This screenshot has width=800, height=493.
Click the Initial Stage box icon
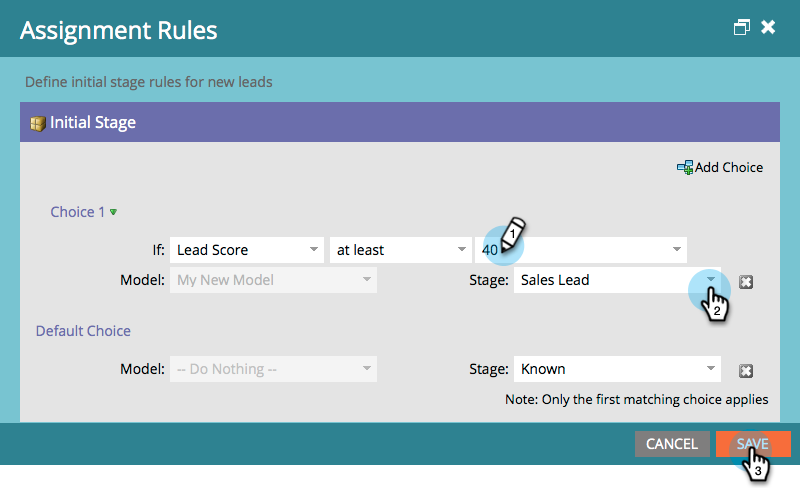click(38, 123)
